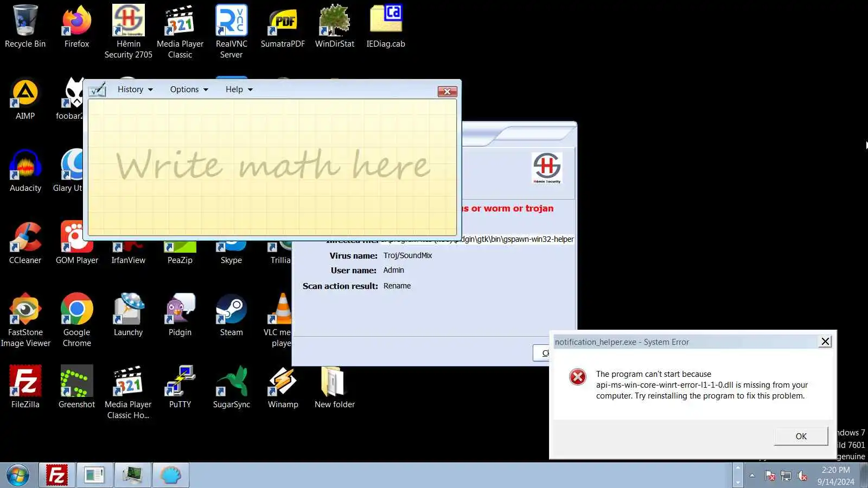Click the Greenshot desktop icon
The image size is (868, 488).
point(76,387)
